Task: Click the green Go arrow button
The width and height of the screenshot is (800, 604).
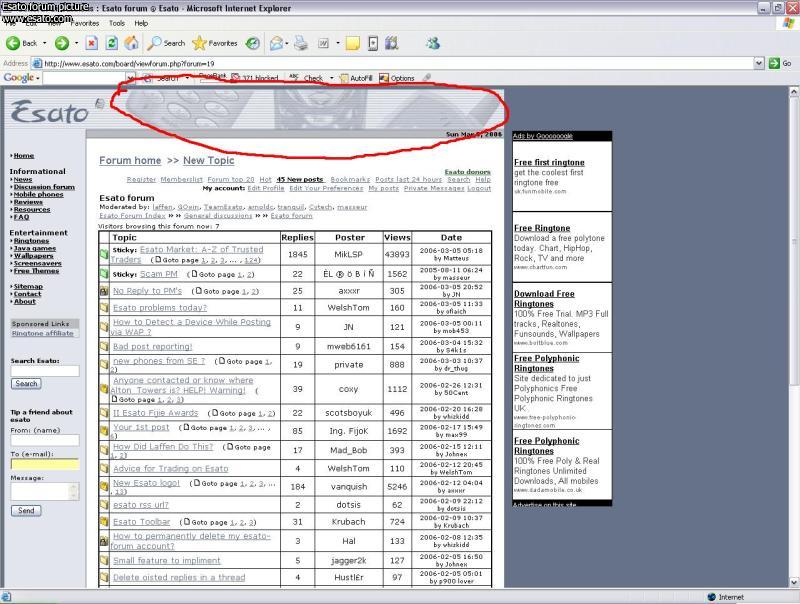Action: [774, 63]
